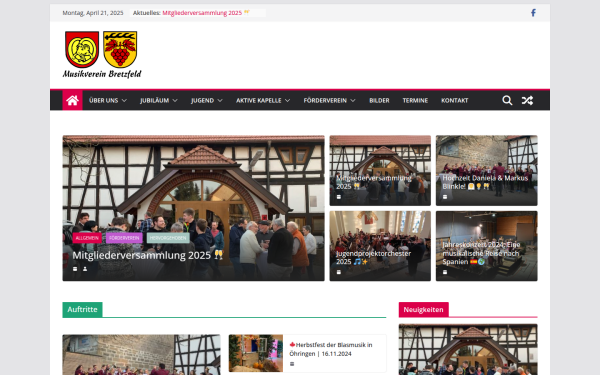Open the Über uns menu item
This screenshot has height=375, width=600.
pyautogui.click(x=103, y=100)
